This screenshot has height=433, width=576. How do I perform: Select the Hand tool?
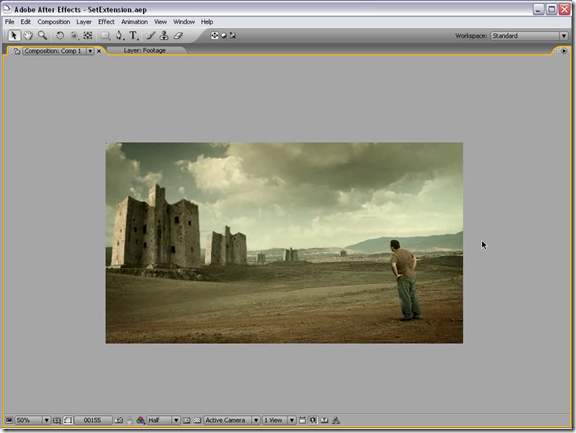tap(28, 36)
